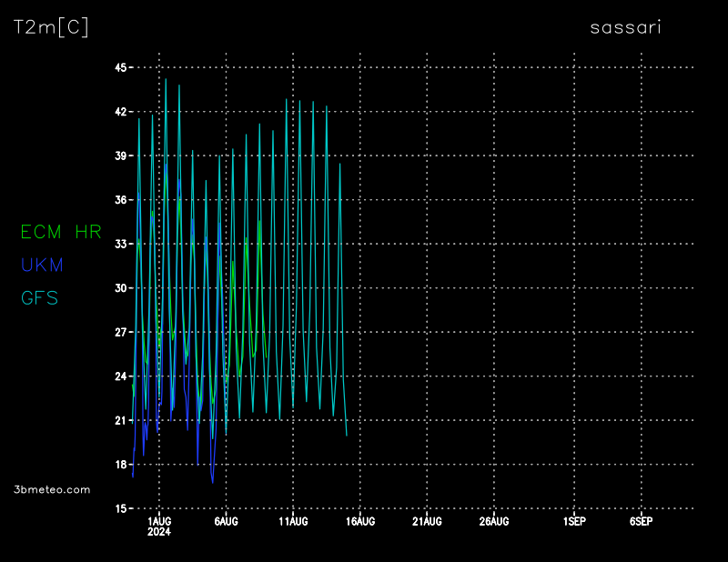This screenshot has width=728, height=562.
Task: Select the 6AUG date tick
Action: pyautogui.click(x=226, y=521)
